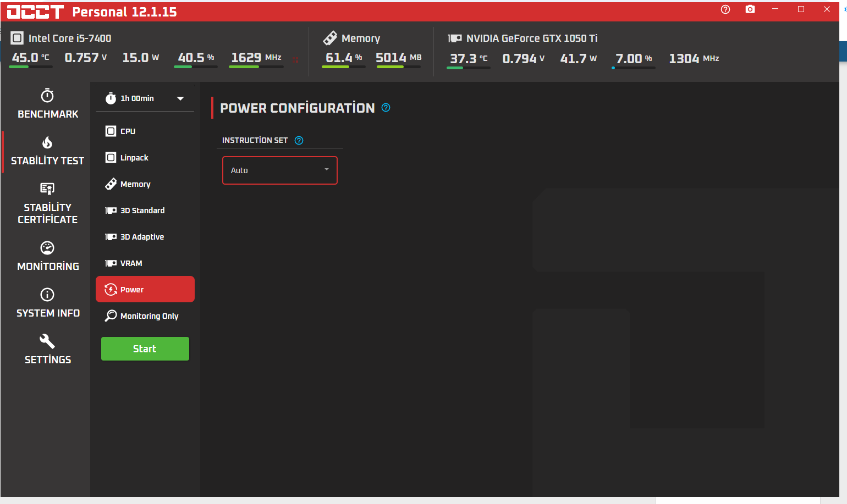Click the Memory label in the header
Image resolution: width=847 pixels, height=504 pixels.
pos(361,38)
